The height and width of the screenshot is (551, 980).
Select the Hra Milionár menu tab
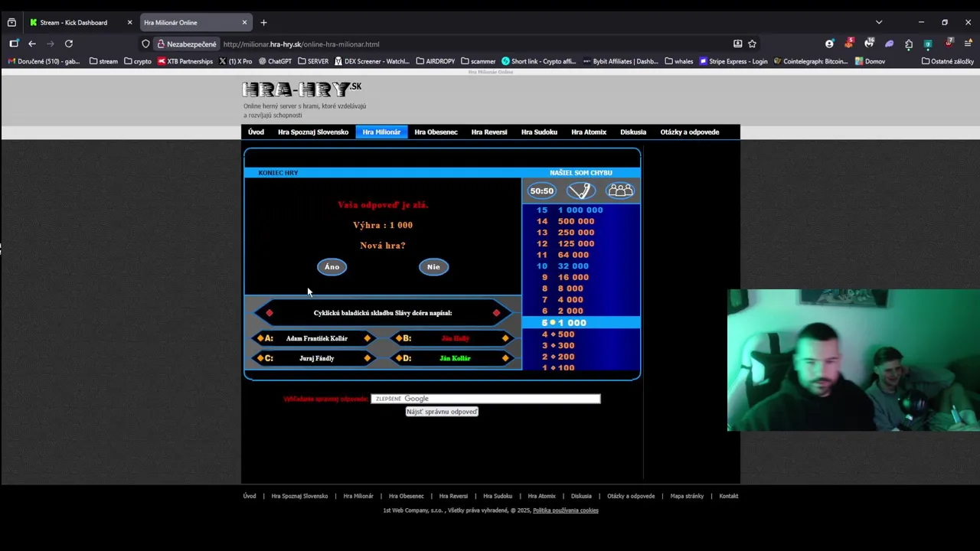(381, 132)
